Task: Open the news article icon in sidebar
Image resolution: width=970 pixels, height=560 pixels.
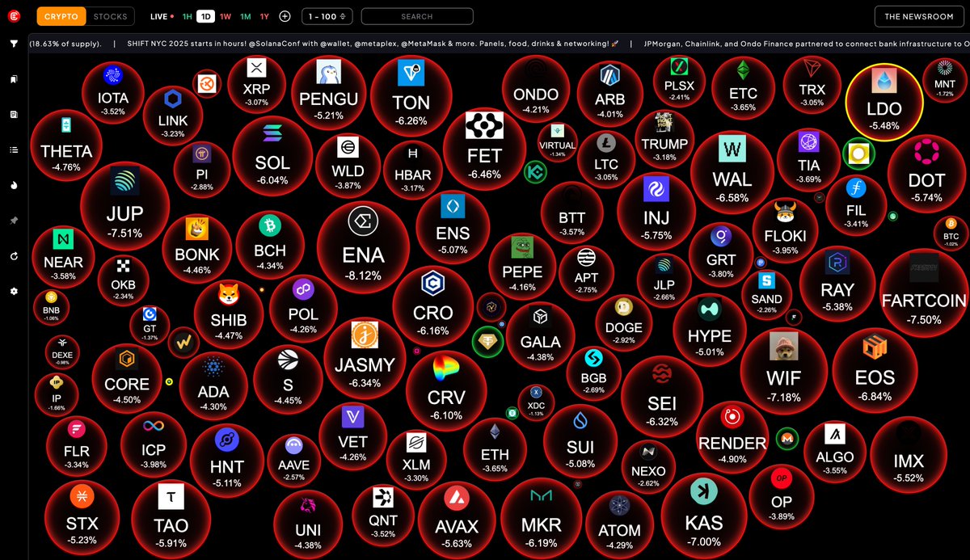Action: click(x=14, y=115)
